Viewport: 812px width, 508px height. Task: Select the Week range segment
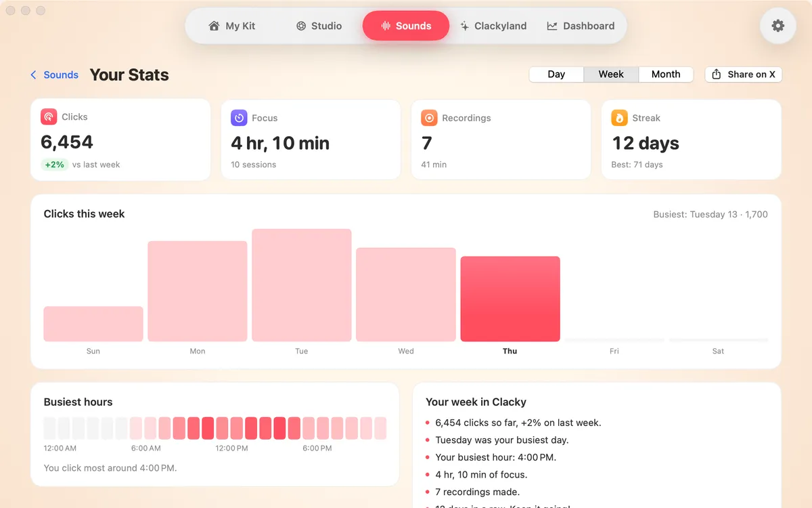(x=611, y=75)
